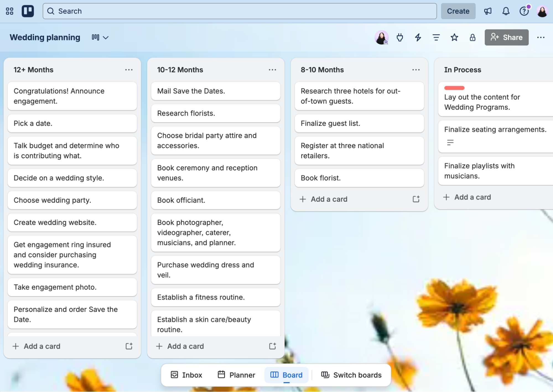The image size is (553, 392).
Task: Star the Wedding planning board
Action: click(454, 37)
